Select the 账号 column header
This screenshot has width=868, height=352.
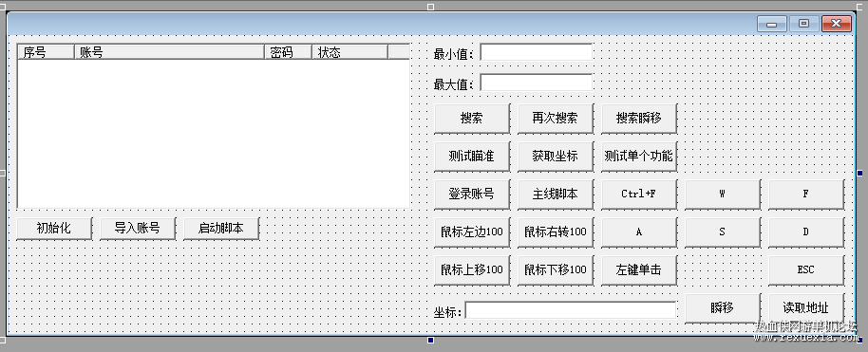click(169, 52)
